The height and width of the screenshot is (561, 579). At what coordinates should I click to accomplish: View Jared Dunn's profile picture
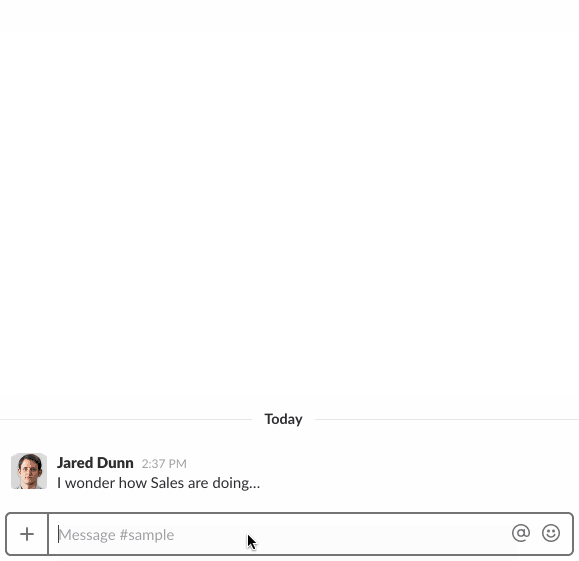tap(29, 471)
